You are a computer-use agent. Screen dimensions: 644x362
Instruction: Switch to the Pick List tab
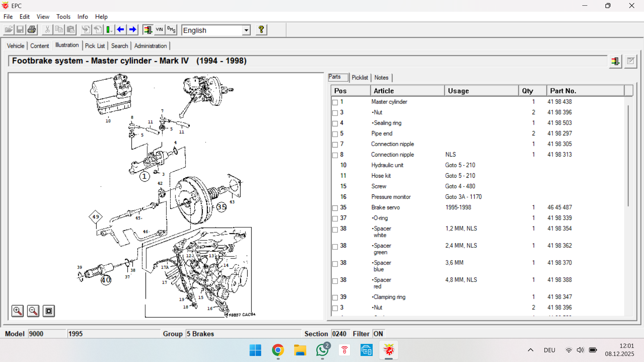[95, 46]
